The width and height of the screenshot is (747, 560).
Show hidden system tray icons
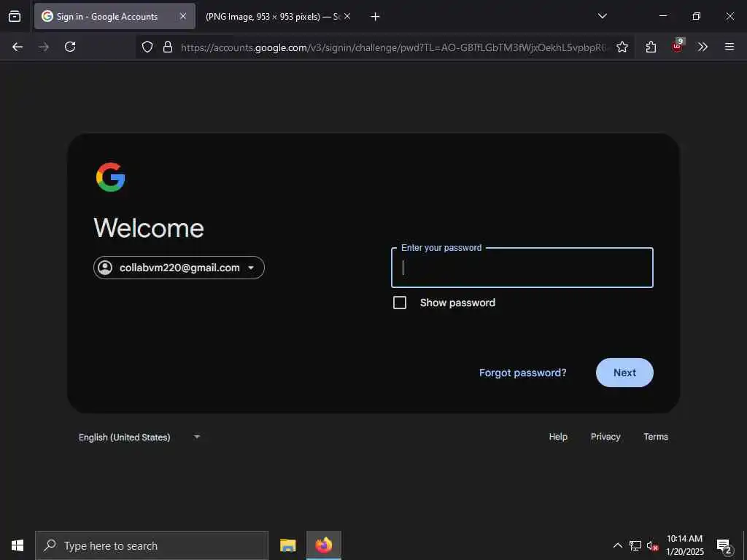[x=617, y=545]
